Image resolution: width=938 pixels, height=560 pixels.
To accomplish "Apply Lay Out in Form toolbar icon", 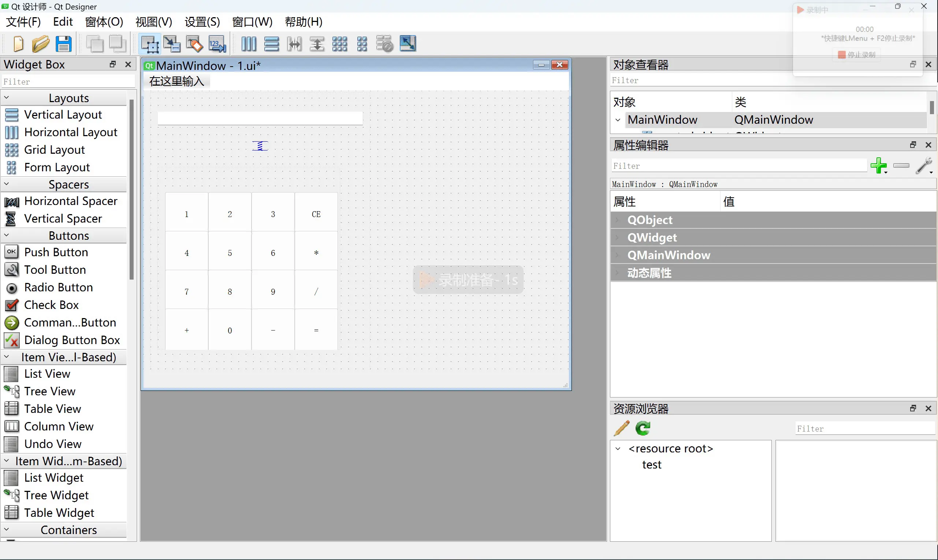I will [x=362, y=44].
